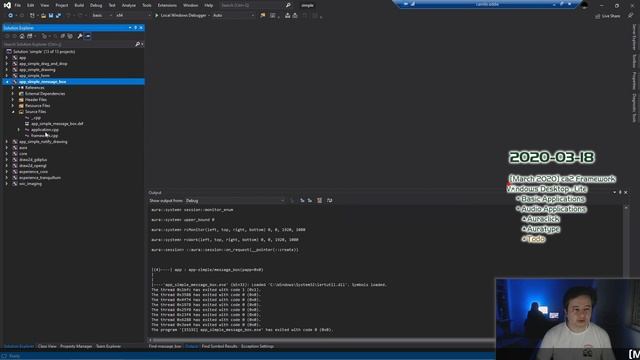
Task: Expand the References node
Action: coord(13,88)
